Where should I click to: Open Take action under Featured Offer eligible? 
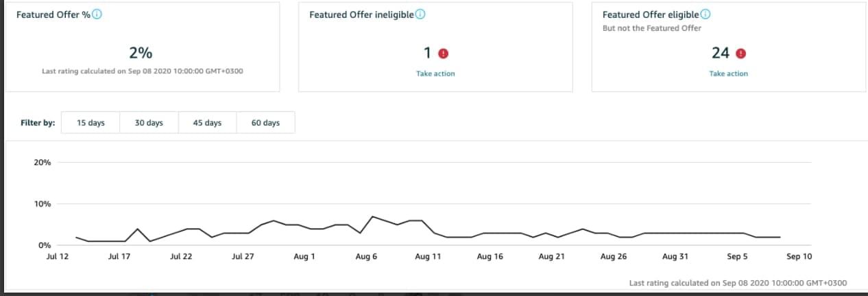[x=728, y=73]
